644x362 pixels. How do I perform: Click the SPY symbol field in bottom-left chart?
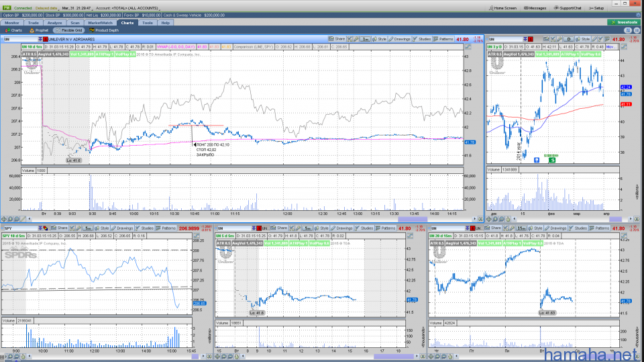click(x=19, y=228)
